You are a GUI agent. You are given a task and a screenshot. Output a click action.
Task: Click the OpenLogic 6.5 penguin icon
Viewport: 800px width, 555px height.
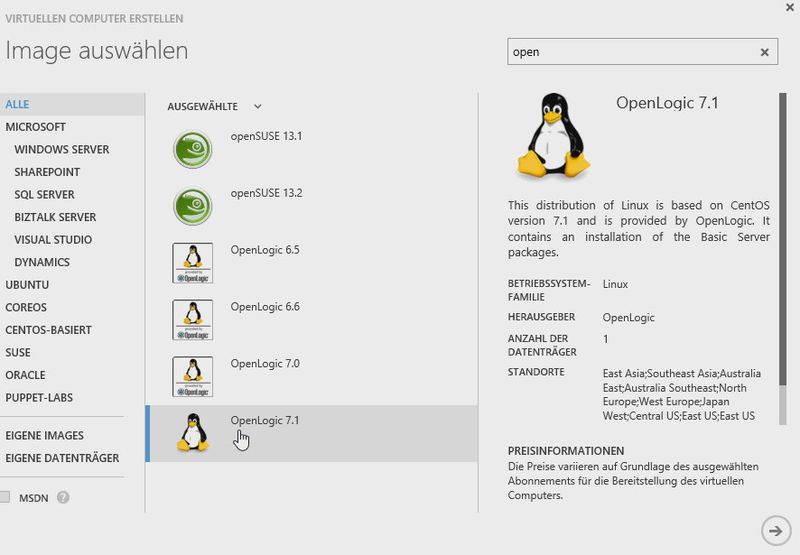(192, 263)
